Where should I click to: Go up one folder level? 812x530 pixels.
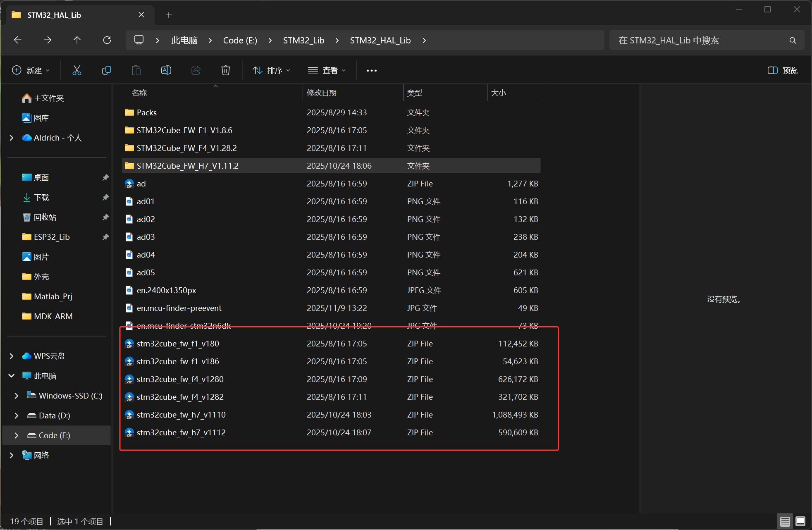pyautogui.click(x=77, y=40)
